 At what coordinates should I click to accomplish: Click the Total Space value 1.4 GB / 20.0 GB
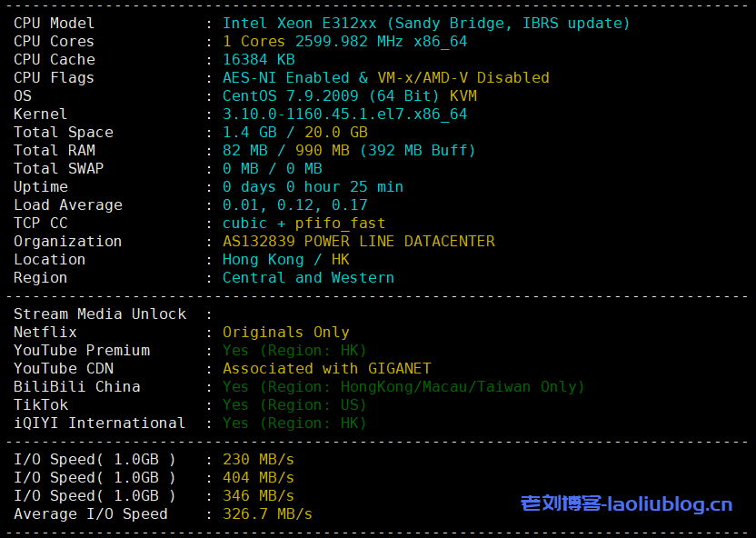pos(294,133)
